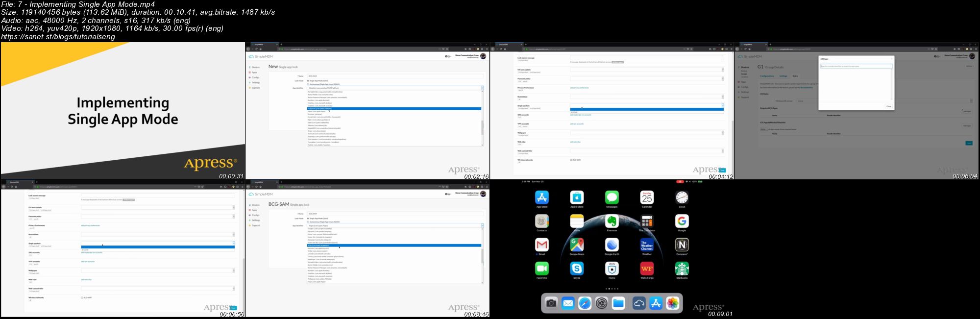Launch Google Earth on the iPad
Screen dimensions: 980x319
(x=612, y=245)
